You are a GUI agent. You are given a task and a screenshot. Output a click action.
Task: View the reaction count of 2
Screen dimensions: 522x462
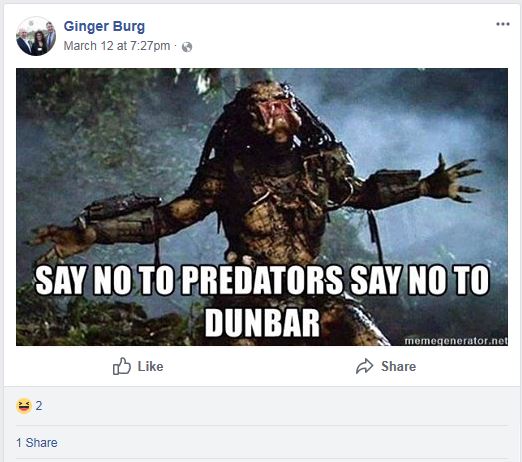[x=39, y=406]
